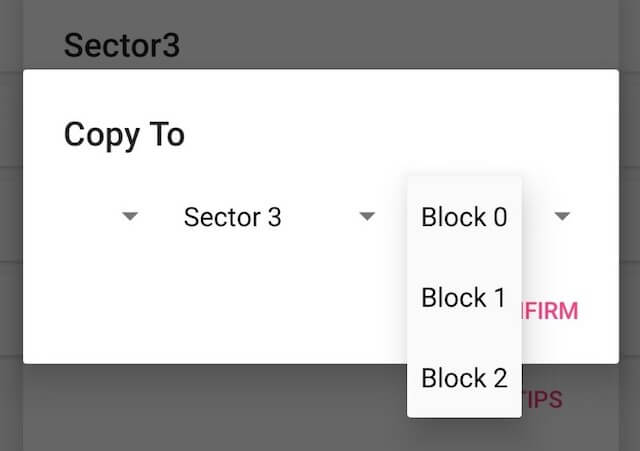Click the Copy To dialog title
Image resolution: width=640 pixels, height=451 pixels.
pyautogui.click(x=124, y=135)
